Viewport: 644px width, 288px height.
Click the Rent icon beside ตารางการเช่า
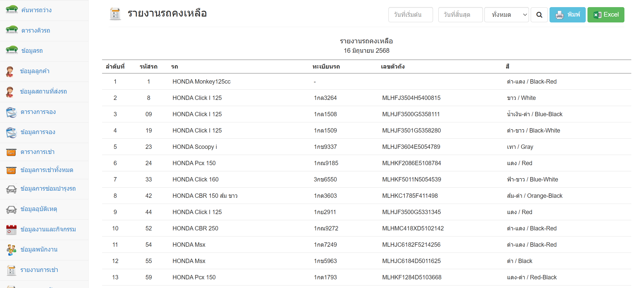11,152
